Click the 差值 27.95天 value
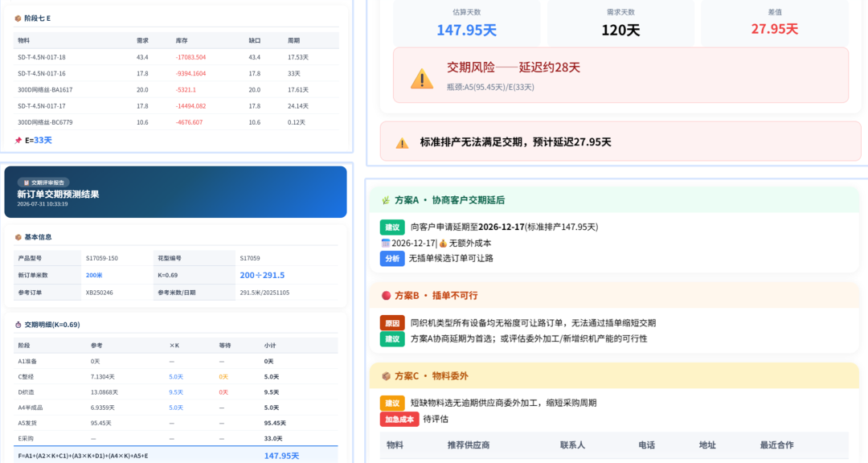 (775, 29)
